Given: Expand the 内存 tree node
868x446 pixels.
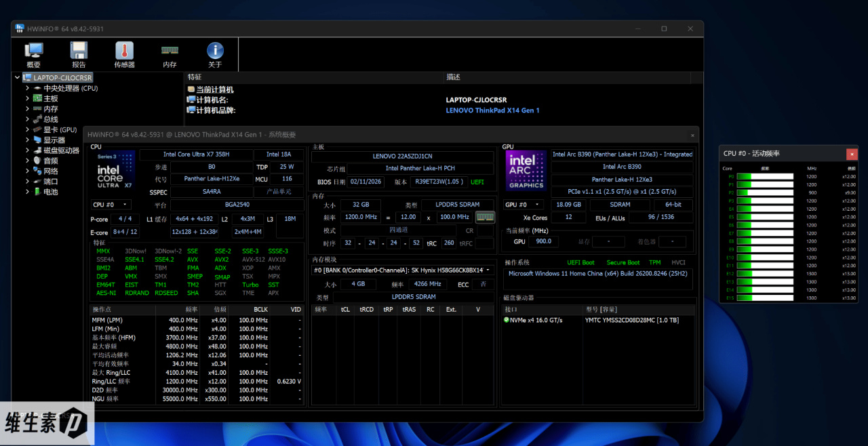Looking at the screenshot, I should (27, 108).
